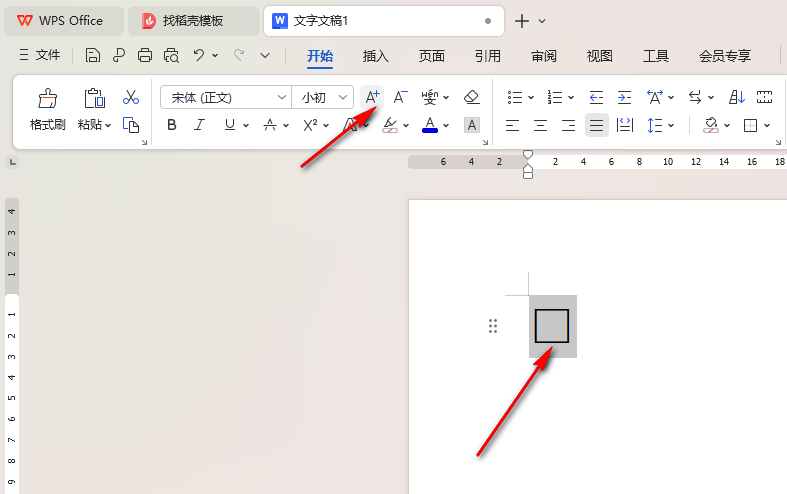Screen dimensions: 787x494
Task: Click the text highlight pen icon
Action: pos(390,125)
